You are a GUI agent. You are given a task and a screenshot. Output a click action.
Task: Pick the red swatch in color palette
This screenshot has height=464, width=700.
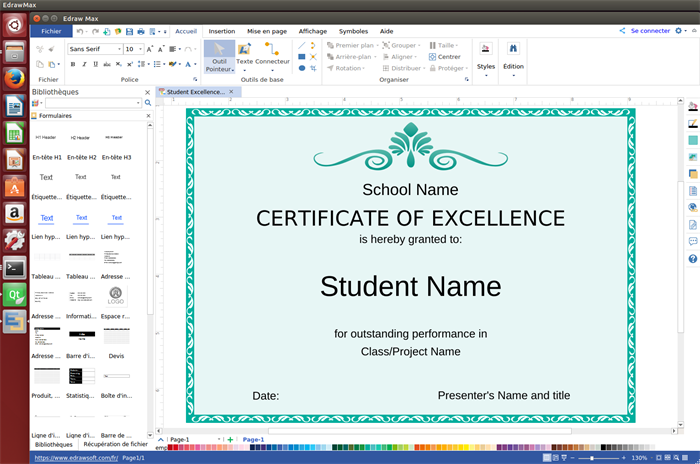coord(178,447)
